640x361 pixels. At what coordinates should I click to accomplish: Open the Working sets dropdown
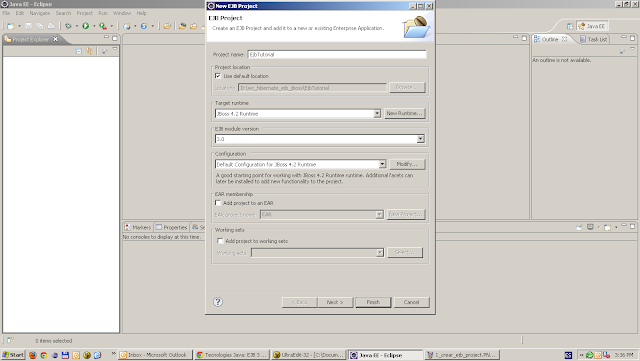tap(380, 253)
